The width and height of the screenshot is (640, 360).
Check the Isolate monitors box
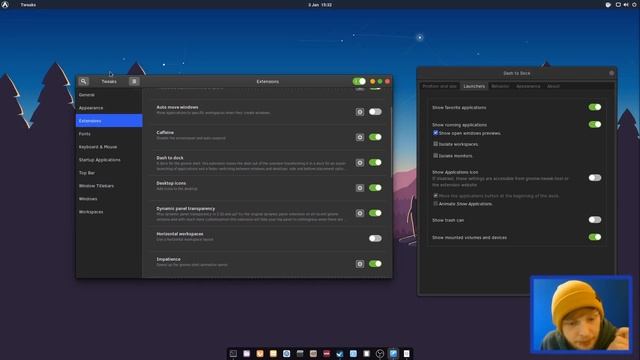(436, 155)
